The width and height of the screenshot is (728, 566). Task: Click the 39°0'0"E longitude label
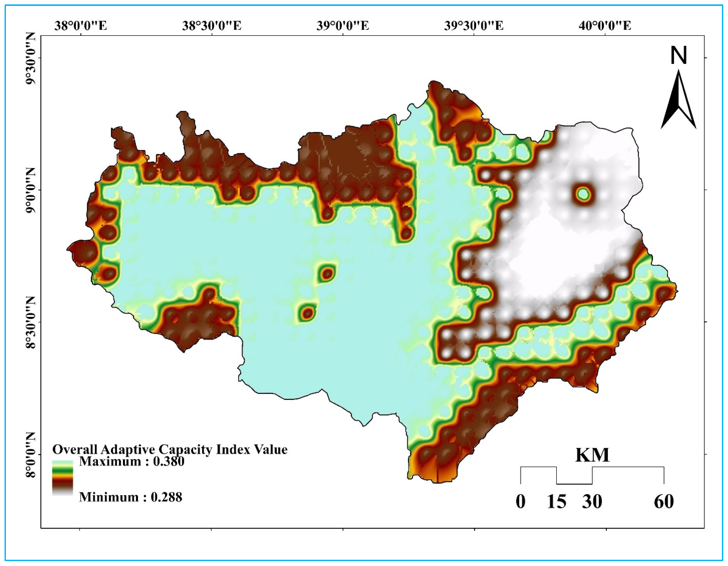click(343, 26)
